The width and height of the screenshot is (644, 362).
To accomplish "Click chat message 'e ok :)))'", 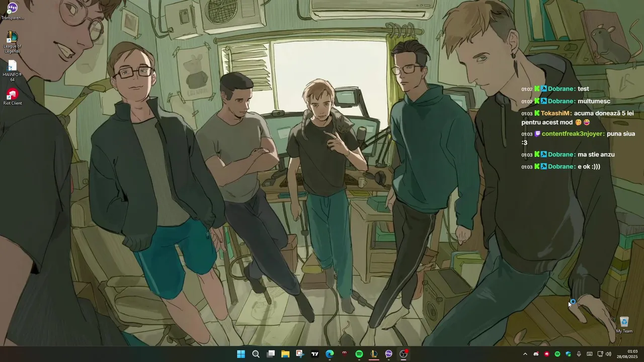I will point(589,166).
